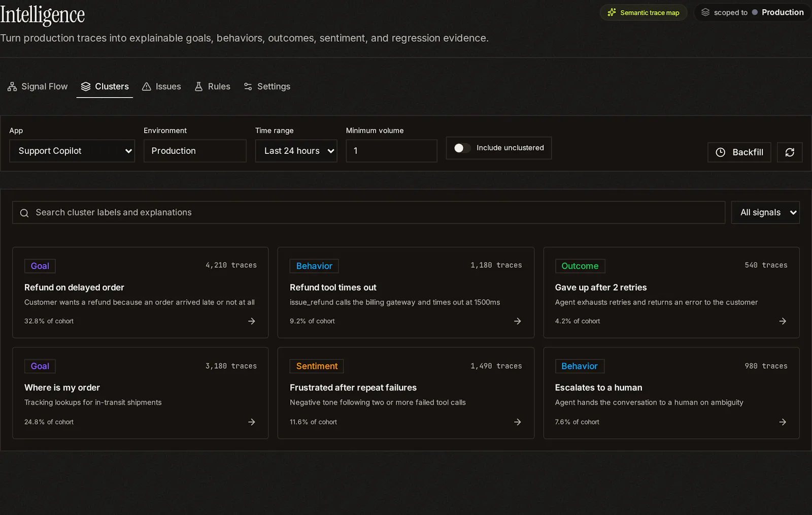The width and height of the screenshot is (812, 515).
Task: Click the Behavior tag on Escalates to a human
Action: pyautogui.click(x=580, y=366)
